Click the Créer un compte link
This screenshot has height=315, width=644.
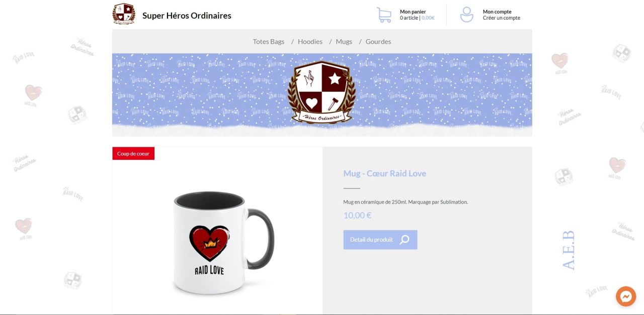(502, 18)
